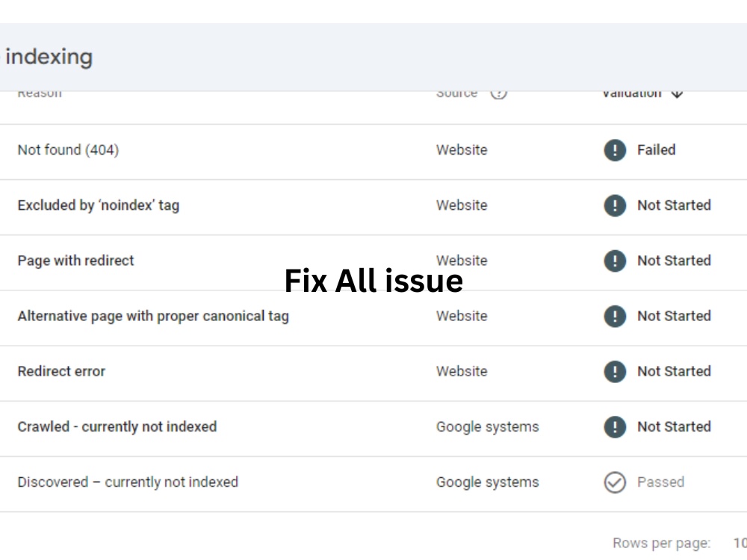Open Crawled - currently not indexed reason
The image size is (747, 560).
(x=117, y=426)
